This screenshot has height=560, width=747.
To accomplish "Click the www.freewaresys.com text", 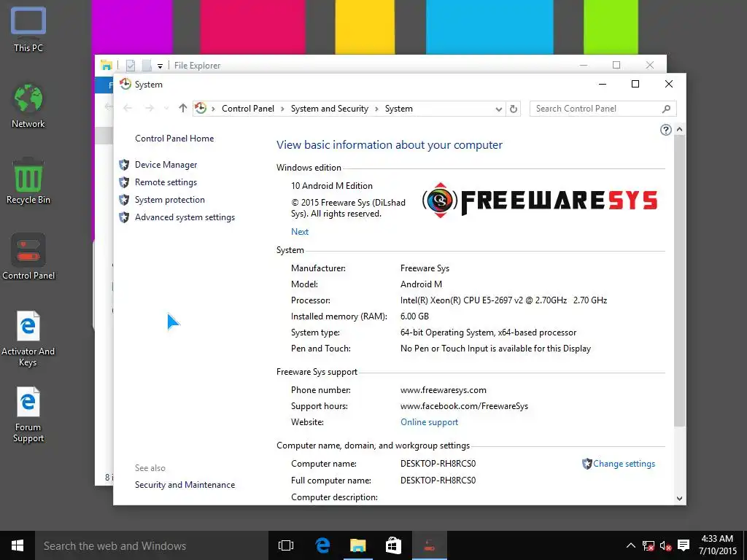I will pos(443,391).
